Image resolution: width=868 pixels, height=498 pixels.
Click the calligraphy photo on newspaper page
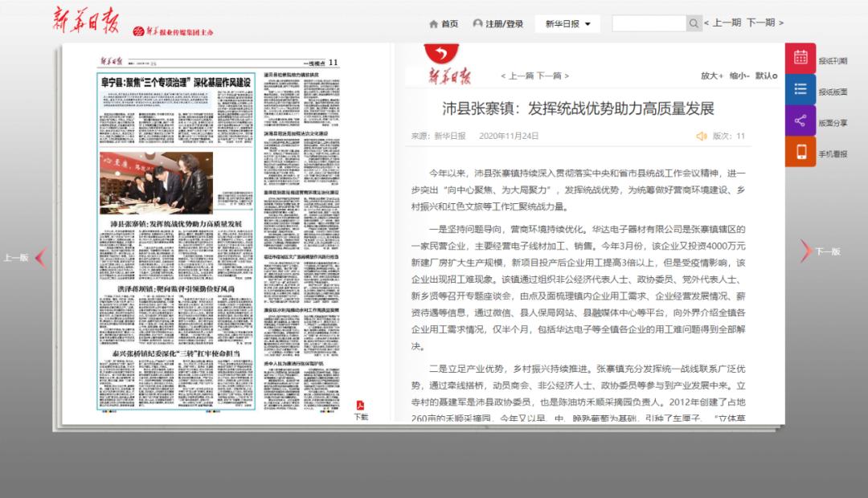click(156, 182)
